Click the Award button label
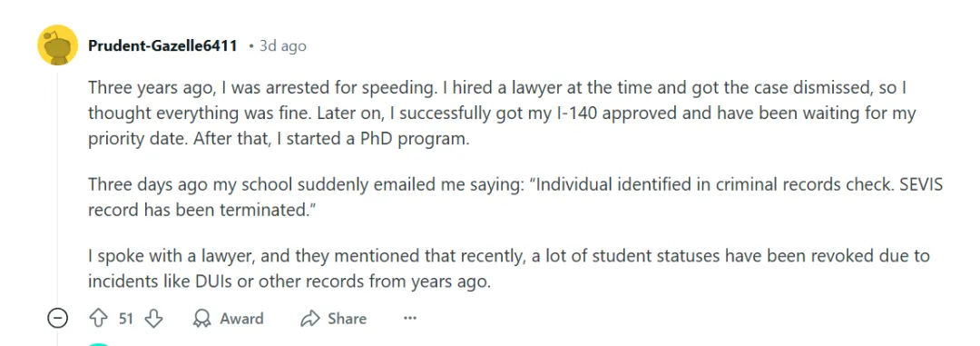Viewport: 980px width, 346px height. click(x=241, y=319)
